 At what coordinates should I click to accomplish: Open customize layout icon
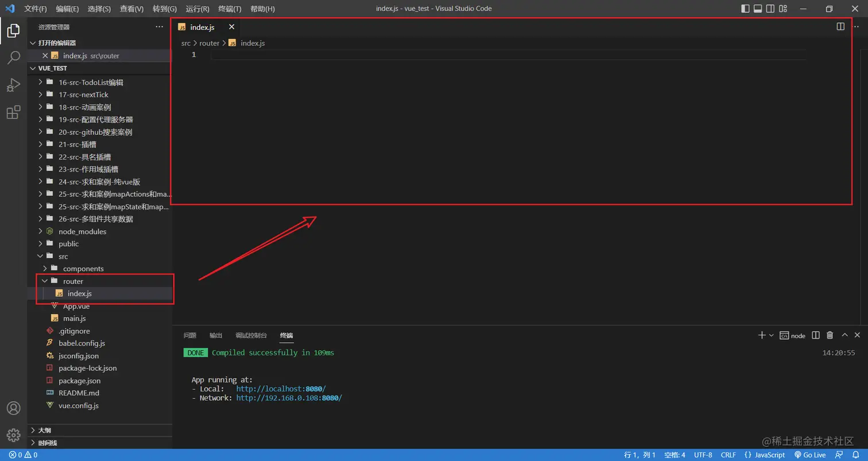point(784,9)
